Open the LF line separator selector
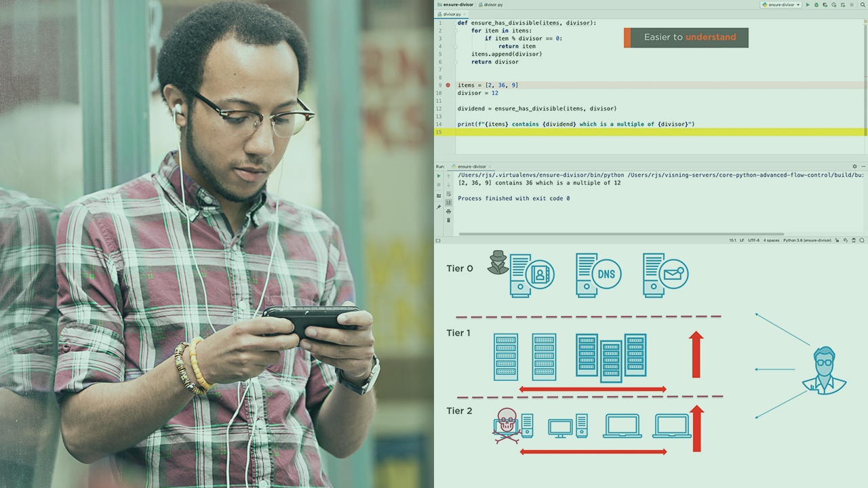This screenshot has width=868, height=488. pos(741,240)
